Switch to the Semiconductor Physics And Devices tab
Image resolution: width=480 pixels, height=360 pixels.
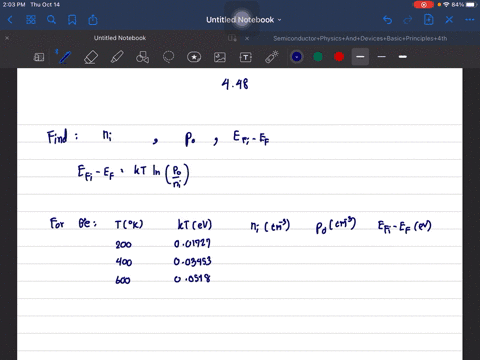(x=360, y=38)
